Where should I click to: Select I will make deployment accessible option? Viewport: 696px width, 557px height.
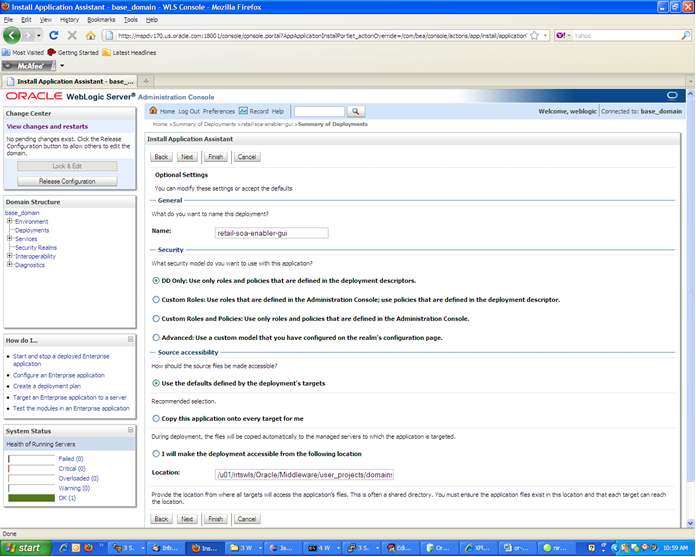(x=156, y=454)
